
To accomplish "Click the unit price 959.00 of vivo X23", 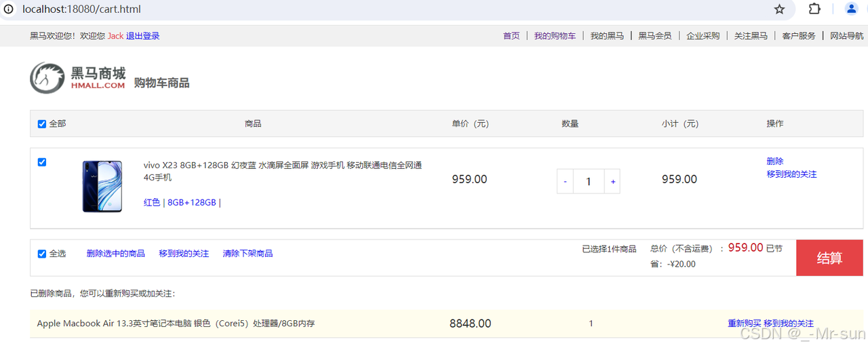I will [469, 180].
